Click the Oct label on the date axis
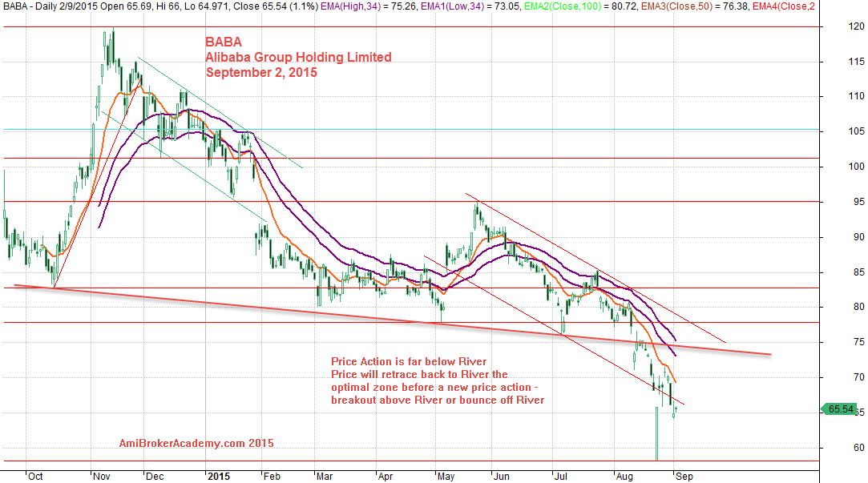 tap(35, 477)
